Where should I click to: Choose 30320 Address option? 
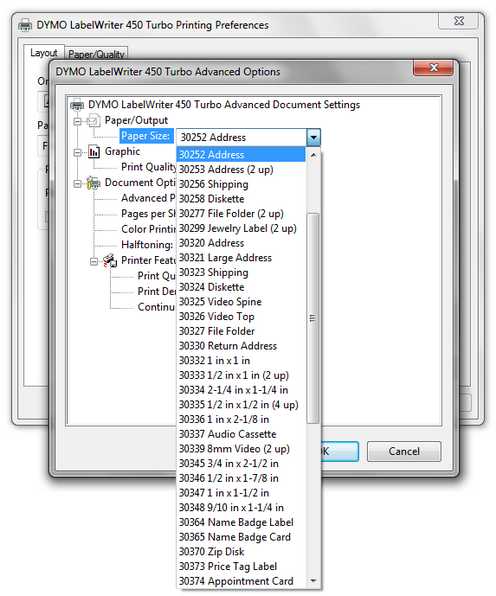(x=241, y=243)
